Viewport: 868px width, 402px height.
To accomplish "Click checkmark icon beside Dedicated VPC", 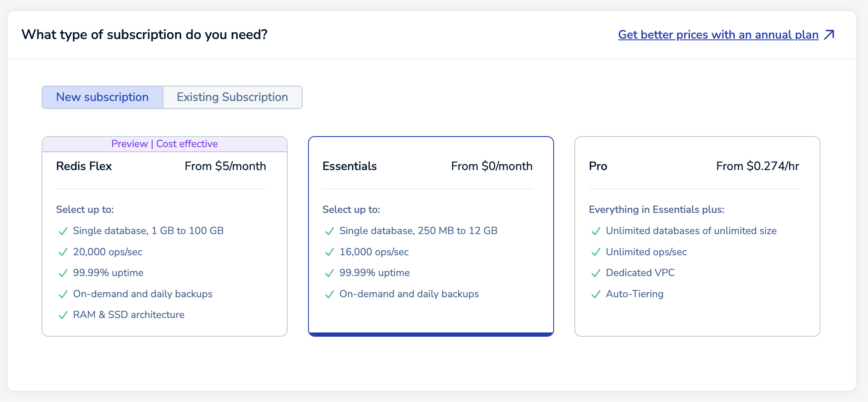I will (x=596, y=273).
